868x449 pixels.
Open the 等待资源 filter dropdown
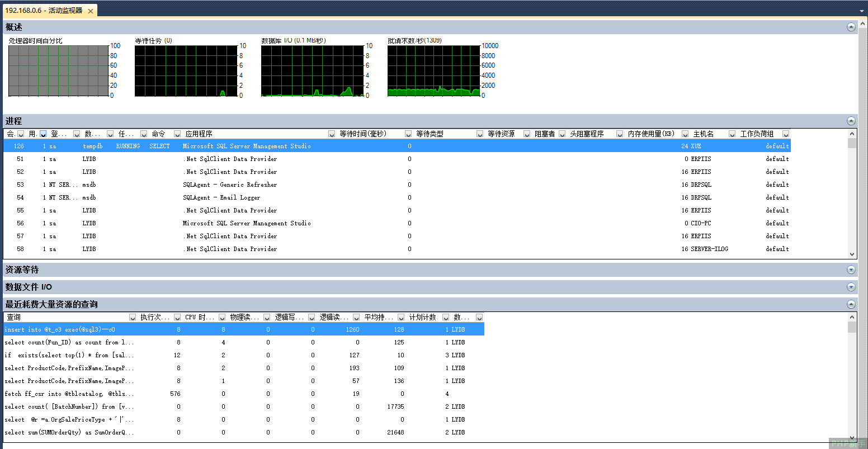[x=527, y=134]
